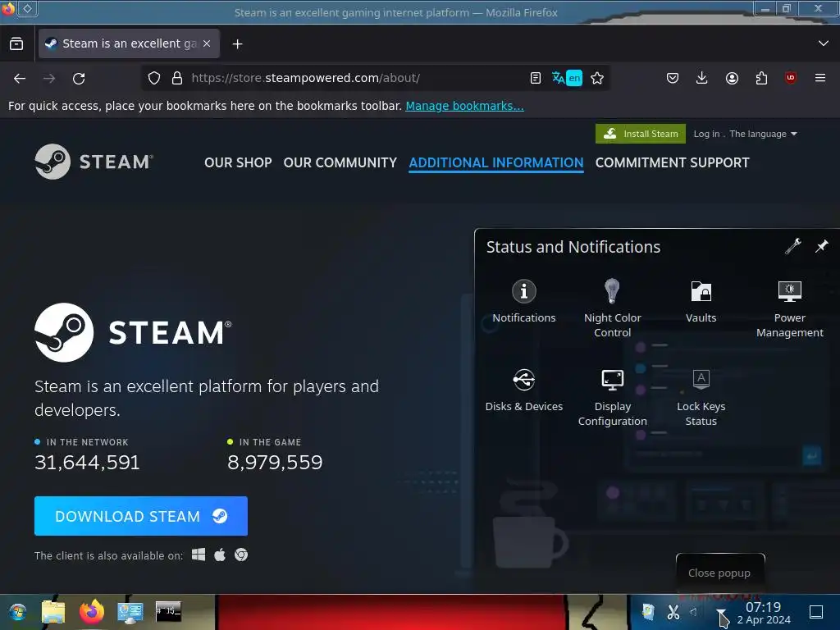Open the file manager from the taskbar
This screenshot has height=630, width=840.
point(53,612)
